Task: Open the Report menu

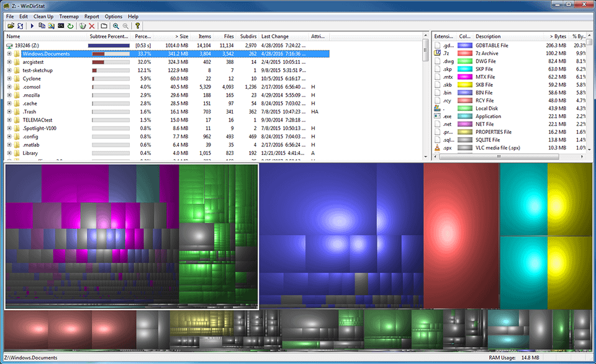Action: coord(92,16)
